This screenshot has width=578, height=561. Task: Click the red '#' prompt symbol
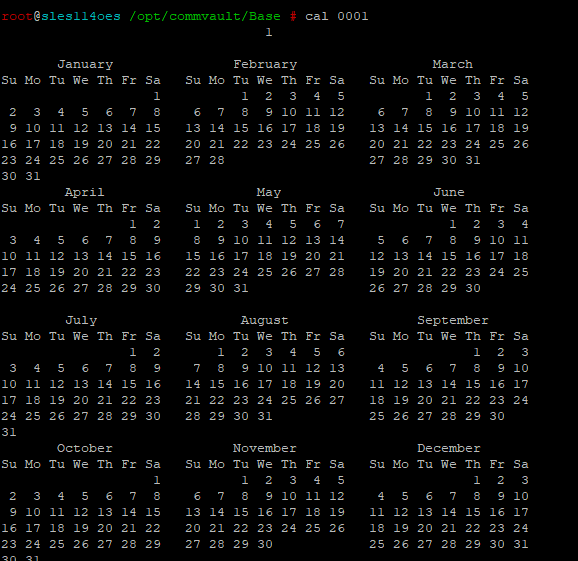click(x=293, y=17)
